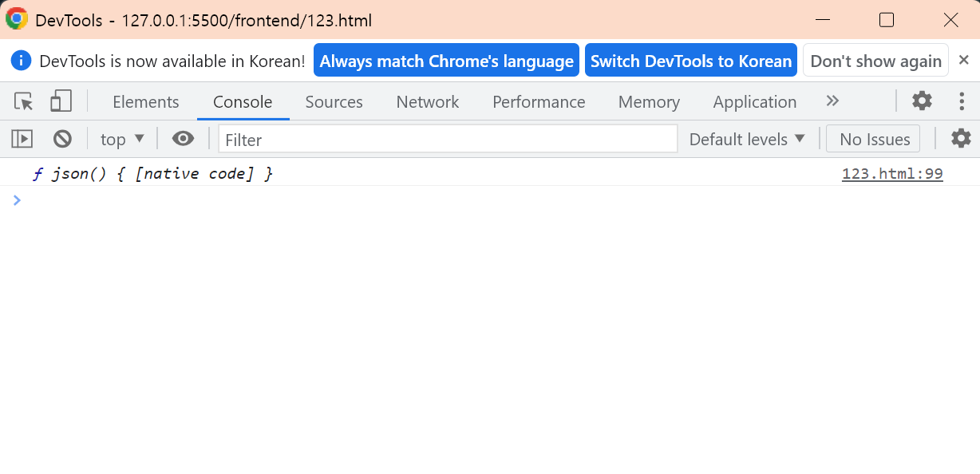Show more tabs with the double chevron
980x474 pixels.
point(832,101)
